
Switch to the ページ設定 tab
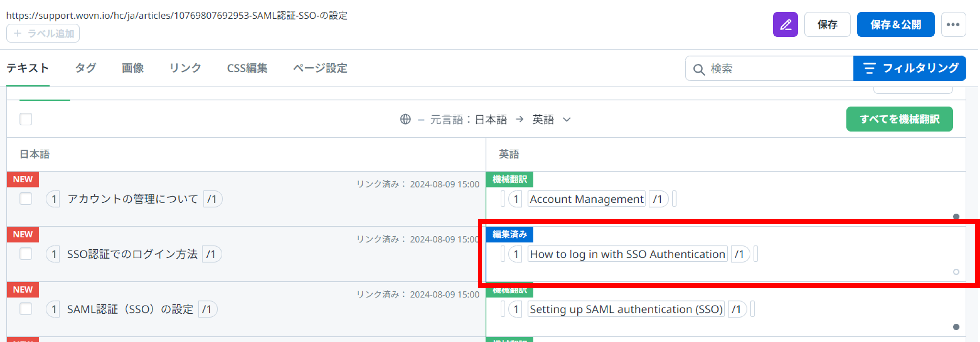pos(320,68)
